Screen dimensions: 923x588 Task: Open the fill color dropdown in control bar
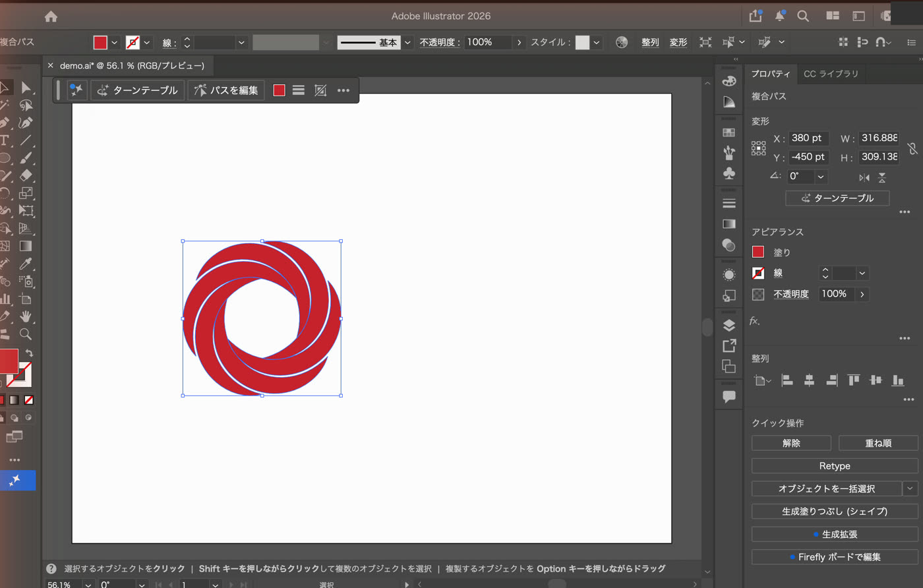click(x=114, y=42)
